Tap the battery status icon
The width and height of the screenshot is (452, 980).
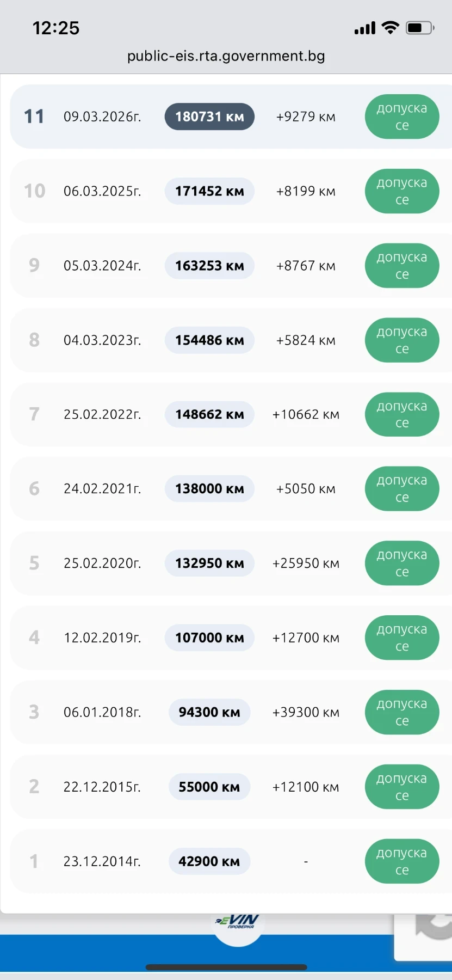[x=420, y=28]
